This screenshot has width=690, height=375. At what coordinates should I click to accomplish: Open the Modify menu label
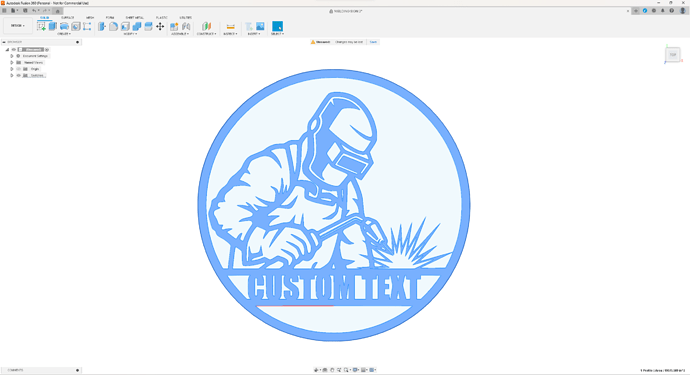click(x=130, y=34)
